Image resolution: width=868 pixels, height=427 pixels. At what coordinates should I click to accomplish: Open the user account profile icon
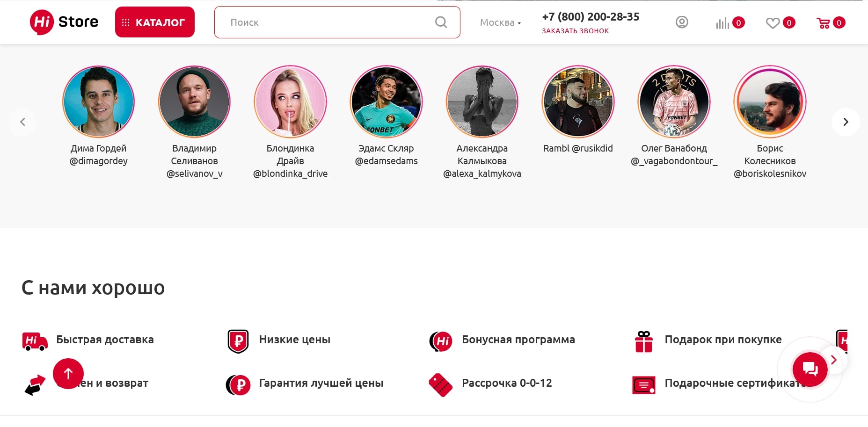click(682, 22)
